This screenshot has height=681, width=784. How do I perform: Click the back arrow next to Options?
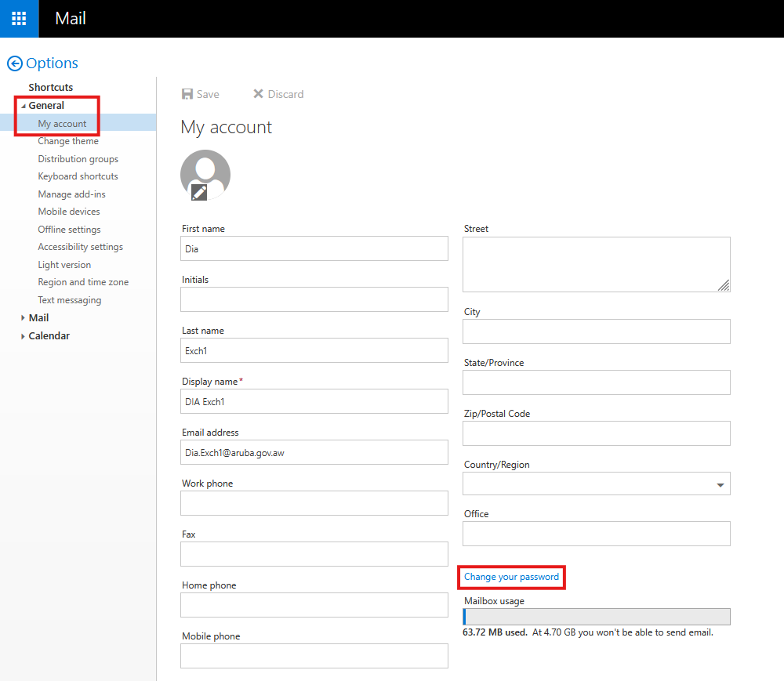(x=14, y=64)
